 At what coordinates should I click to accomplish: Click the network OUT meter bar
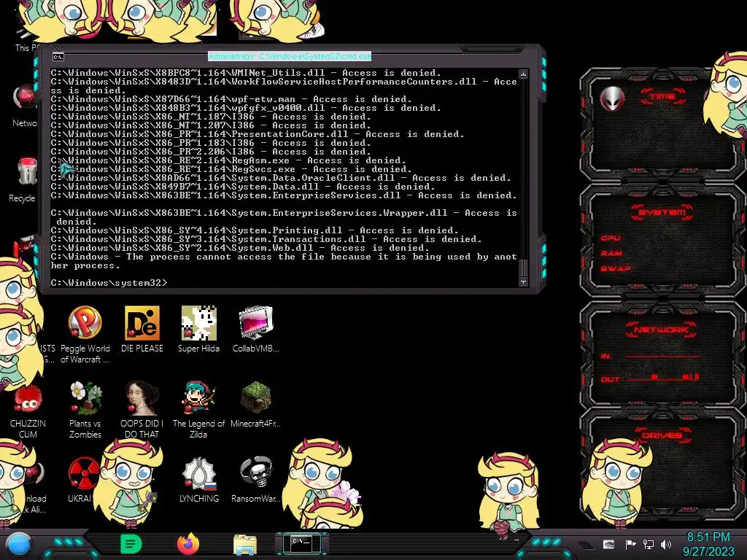pos(663,378)
